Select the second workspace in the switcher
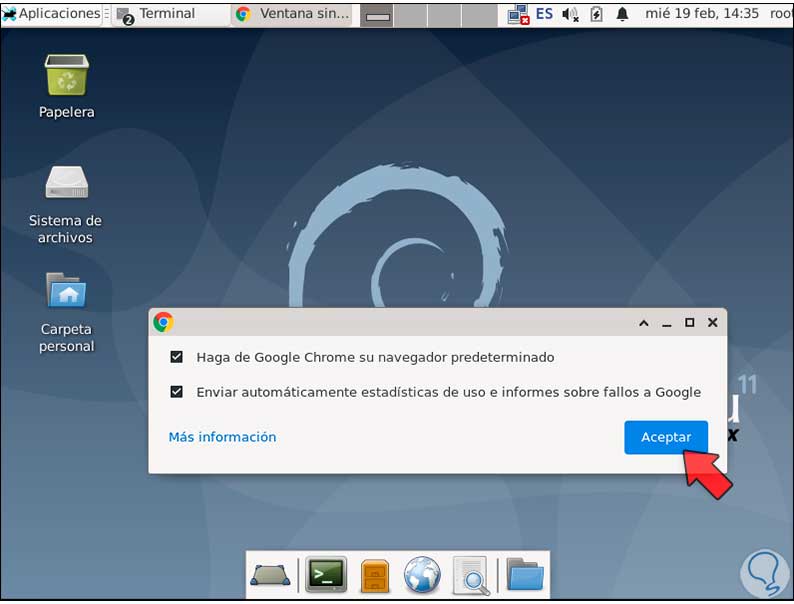794x604 pixels. click(411, 15)
